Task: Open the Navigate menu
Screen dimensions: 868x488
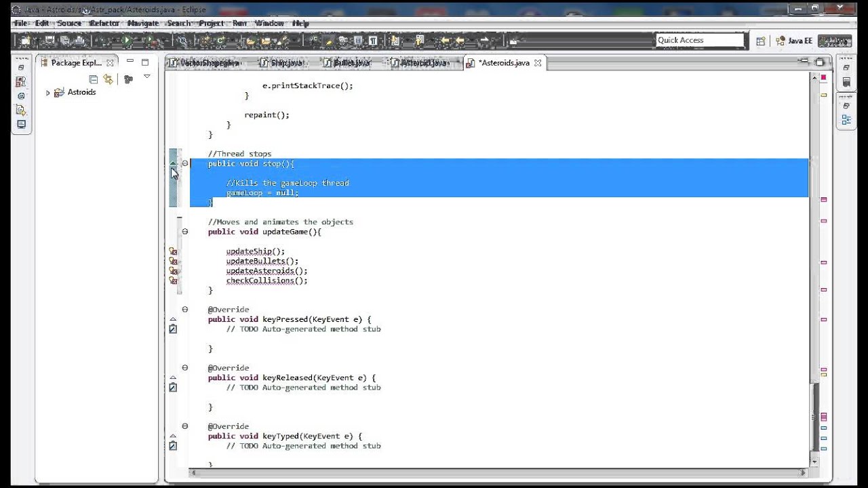Action: tap(143, 23)
